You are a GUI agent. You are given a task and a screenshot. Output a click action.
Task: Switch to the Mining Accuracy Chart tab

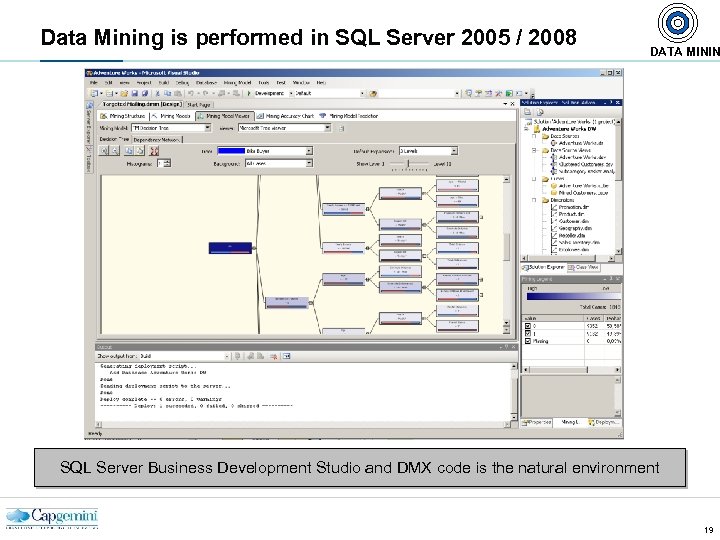click(285, 116)
